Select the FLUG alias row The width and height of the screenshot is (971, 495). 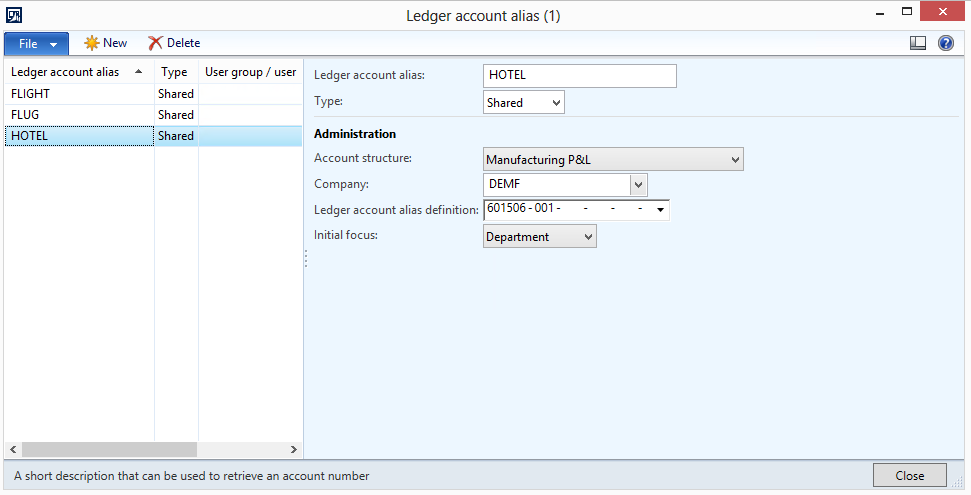point(78,115)
